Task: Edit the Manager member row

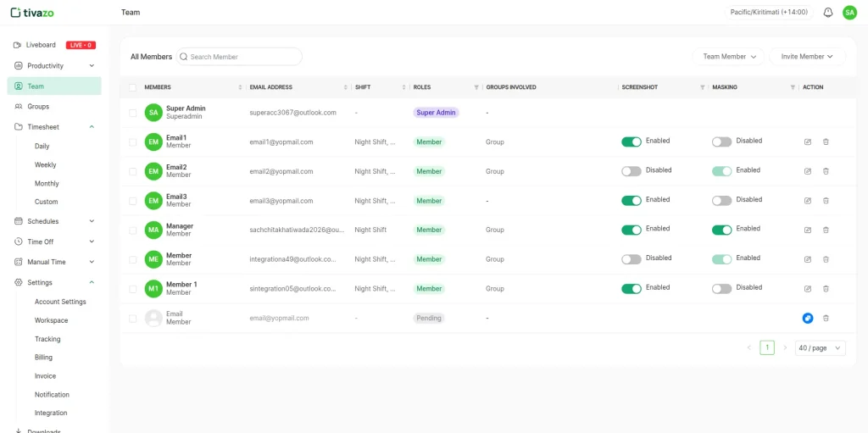Action: tap(808, 230)
